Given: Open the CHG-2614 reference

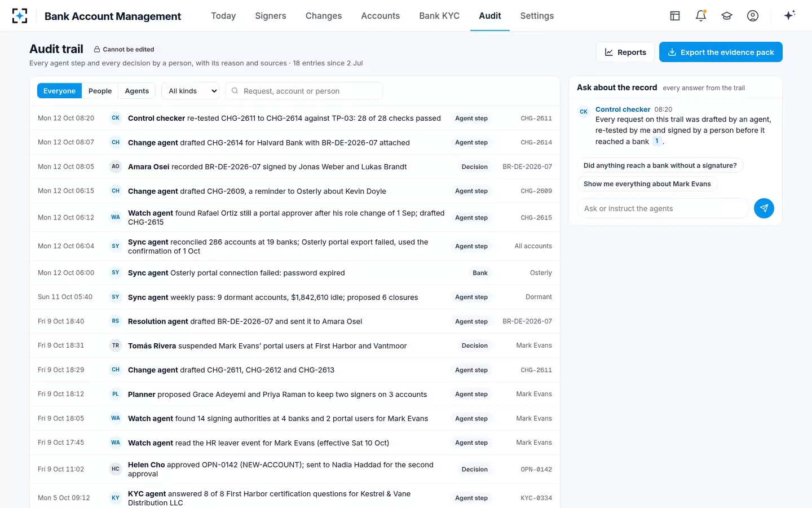Looking at the screenshot, I should tap(536, 143).
